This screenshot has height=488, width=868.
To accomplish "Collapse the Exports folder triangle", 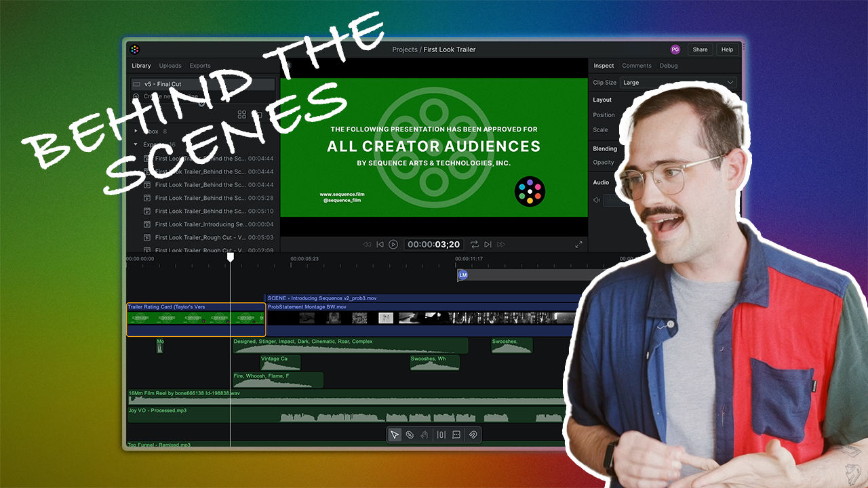I will 136,144.
